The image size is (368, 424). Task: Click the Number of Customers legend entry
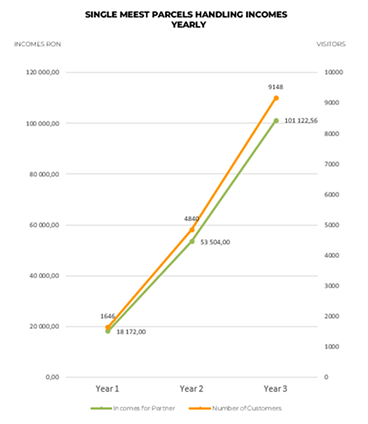[x=235, y=408]
